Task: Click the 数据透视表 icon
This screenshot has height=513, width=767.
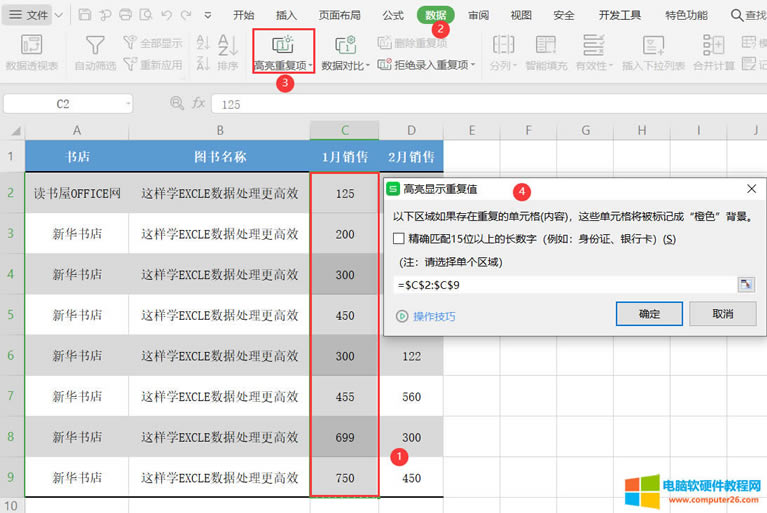Action: (32, 45)
